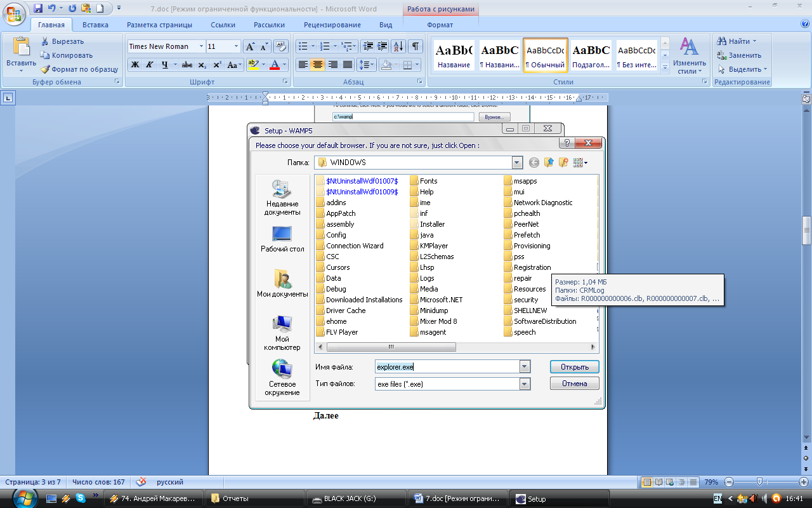Apply the Подзаголовок style
This screenshot has width=812, height=508.
point(591,55)
